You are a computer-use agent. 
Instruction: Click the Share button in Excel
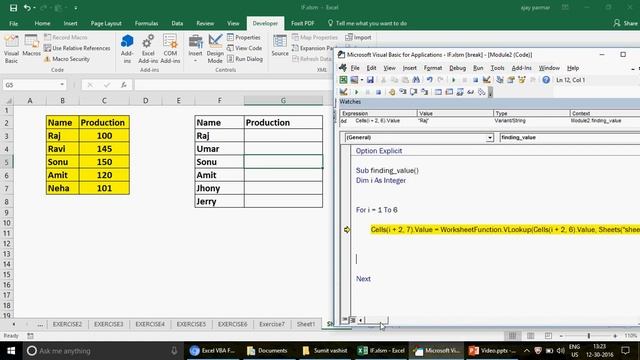(625, 23)
